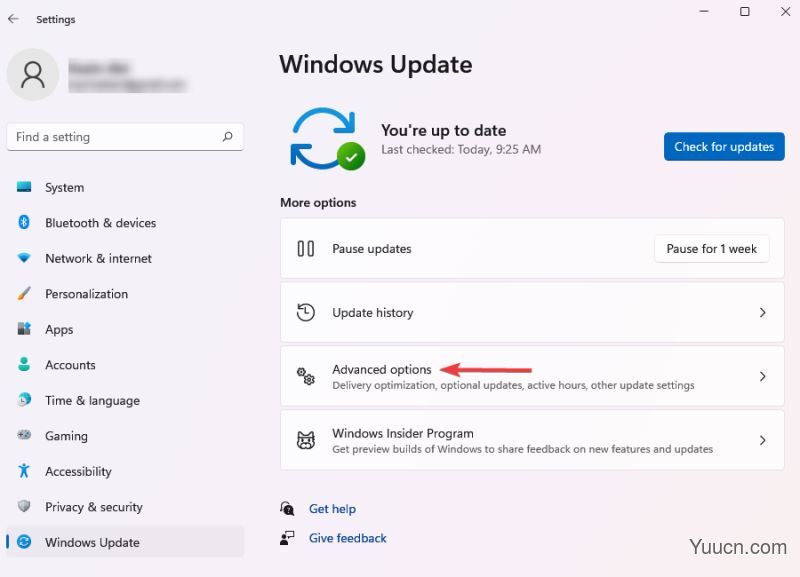The width and height of the screenshot is (800, 577).
Task: Open the user profile avatar
Action: coord(33,74)
